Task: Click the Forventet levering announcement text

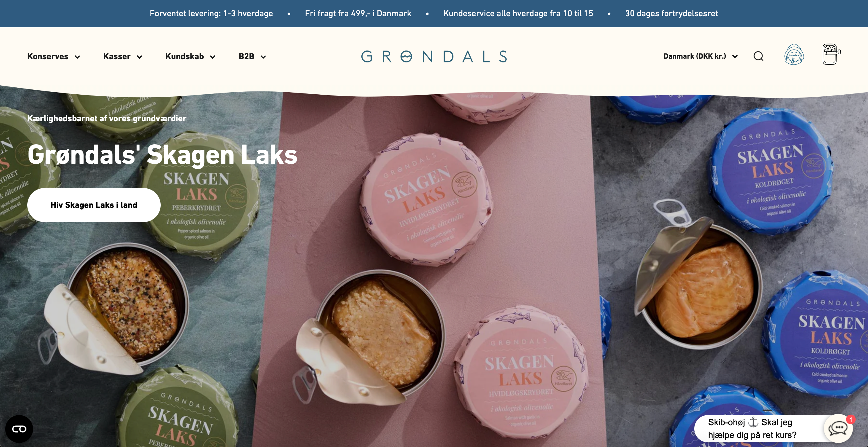Action: [211, 13]
